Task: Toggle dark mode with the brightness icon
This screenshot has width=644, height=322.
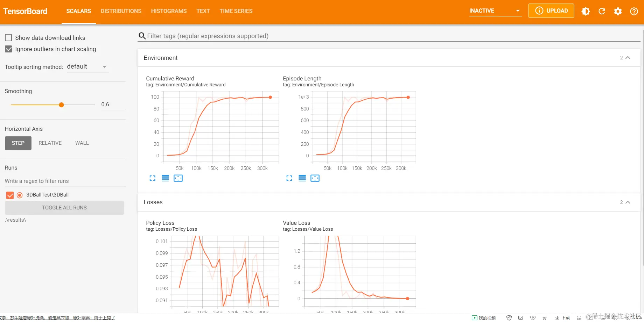Action: (586, 11)
